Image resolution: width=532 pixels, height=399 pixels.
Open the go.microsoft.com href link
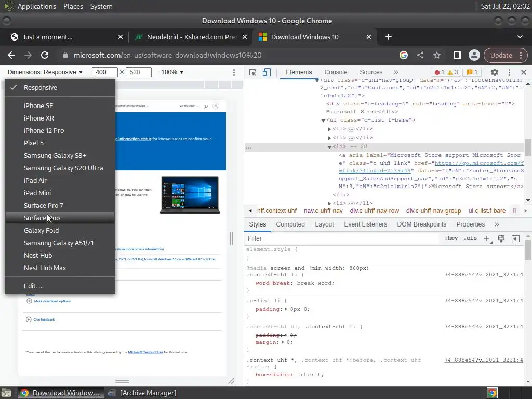click(x=431, y=167)
